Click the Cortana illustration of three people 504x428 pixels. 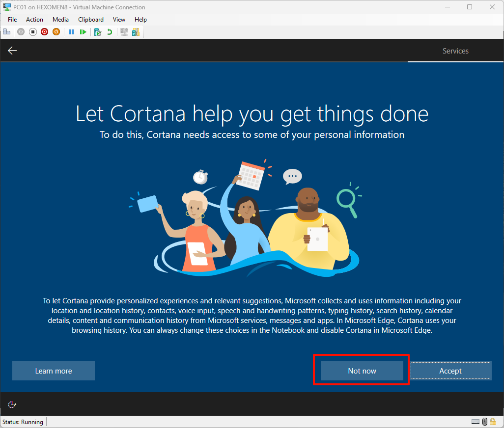pos(245,218)
